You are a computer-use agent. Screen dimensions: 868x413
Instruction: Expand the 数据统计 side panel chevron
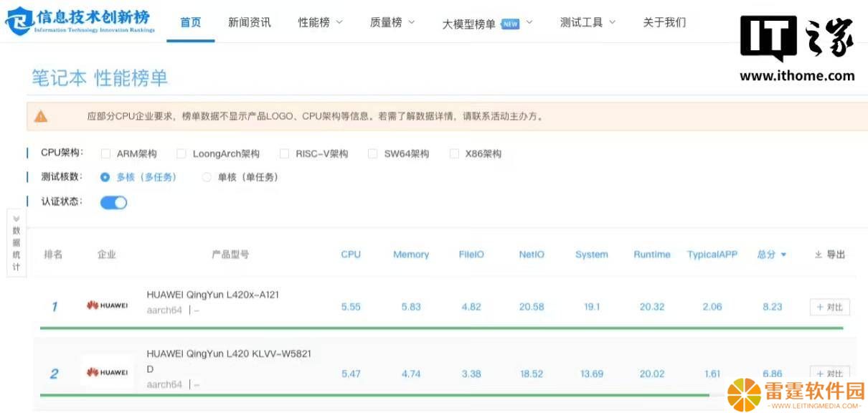[x=16, y=218]
